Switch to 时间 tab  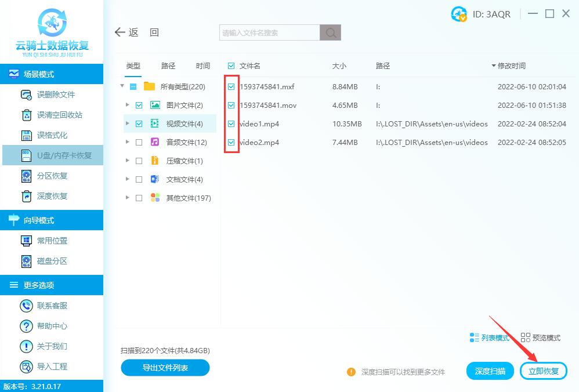[202, 66]
